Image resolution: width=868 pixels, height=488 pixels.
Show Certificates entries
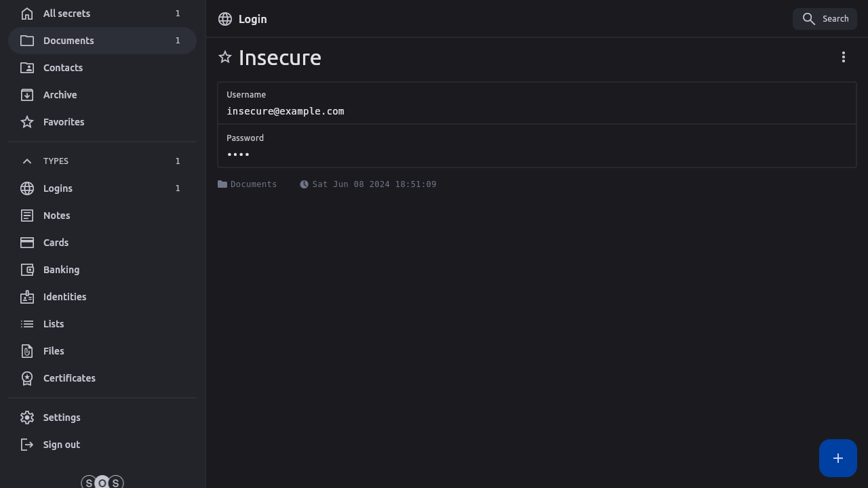coord(69,378)
